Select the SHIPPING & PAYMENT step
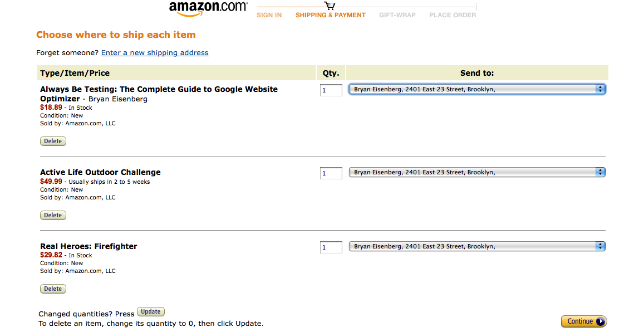 pyautogui.click(x=330, y=15)
